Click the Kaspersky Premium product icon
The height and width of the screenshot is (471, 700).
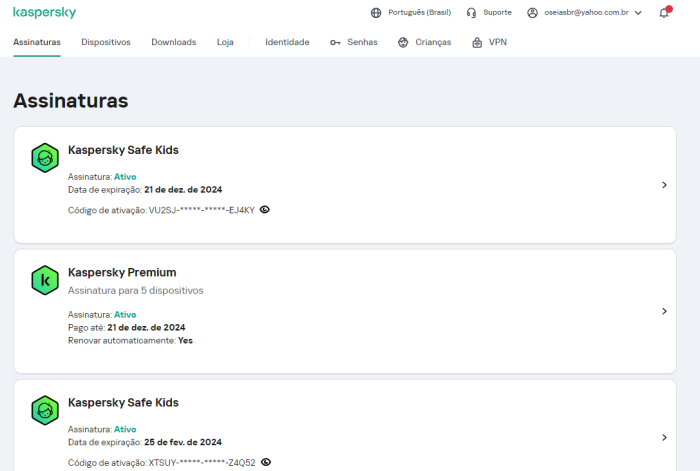(x=45, y=281)
